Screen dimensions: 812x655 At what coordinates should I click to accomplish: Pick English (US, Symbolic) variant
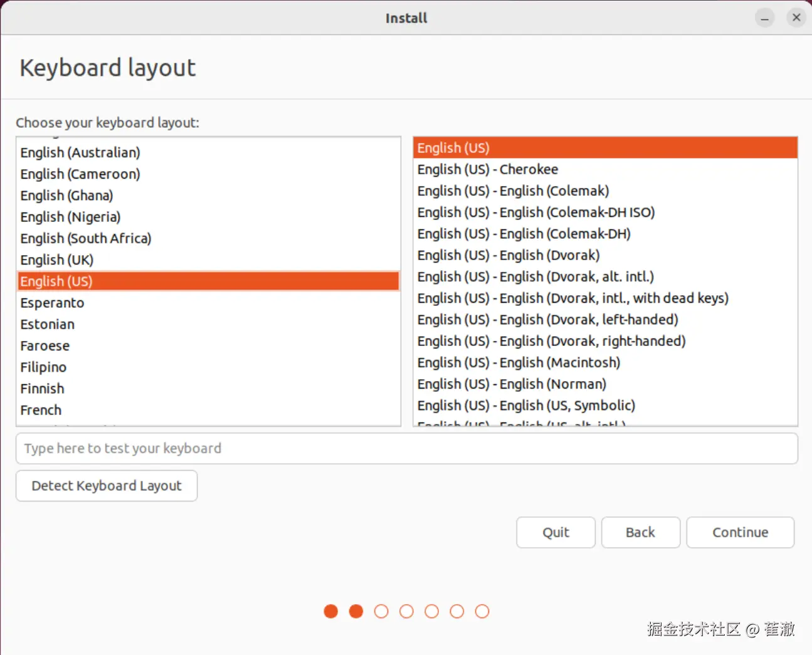pos(605,406)
